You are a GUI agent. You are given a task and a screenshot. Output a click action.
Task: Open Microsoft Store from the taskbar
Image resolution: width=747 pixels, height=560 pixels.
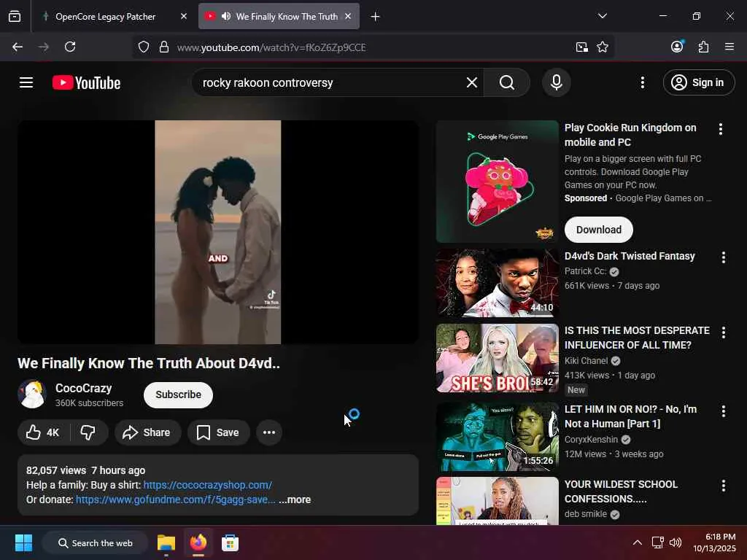coord(230,542)
